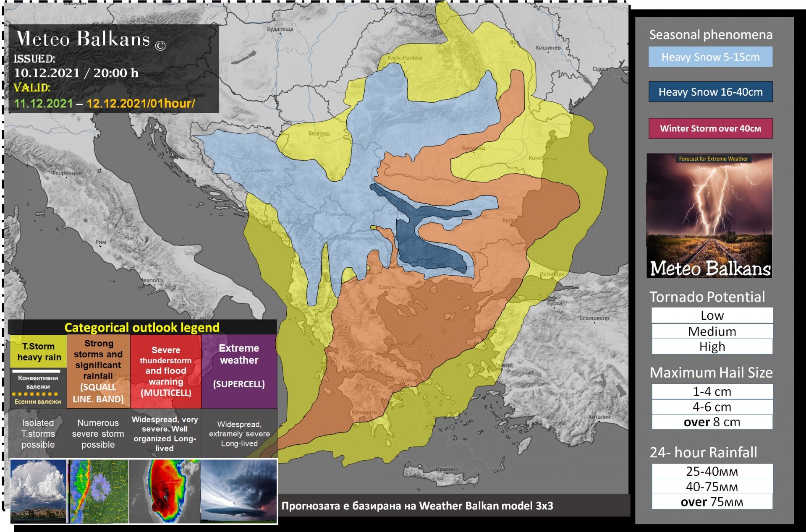Click the Букурещ city label on map

(x=474, y=148)
